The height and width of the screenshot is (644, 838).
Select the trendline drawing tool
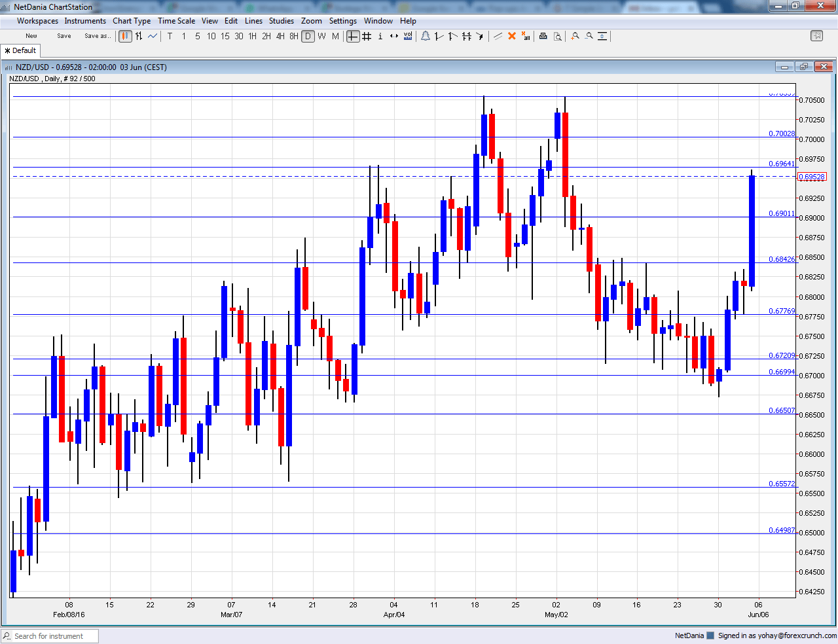click(x=438, y=36)
